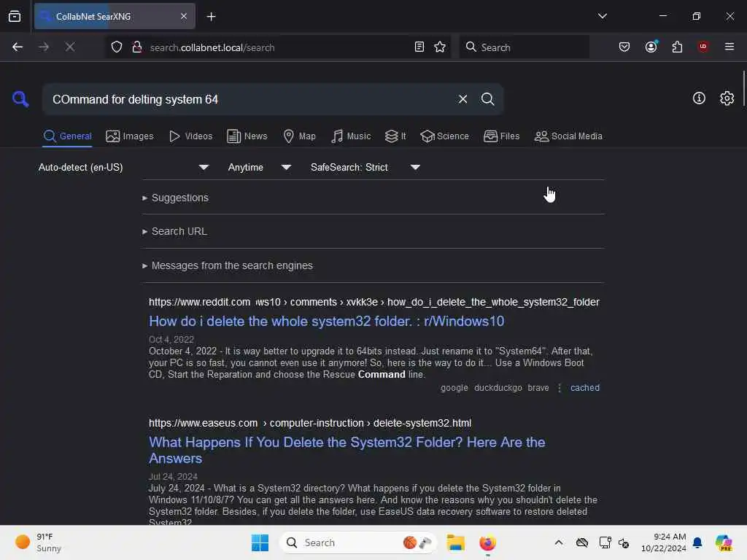Click the reddit.com result URL breadcrumb
Image resolution: width=747 pixels, height=560 pixels.
374,302
